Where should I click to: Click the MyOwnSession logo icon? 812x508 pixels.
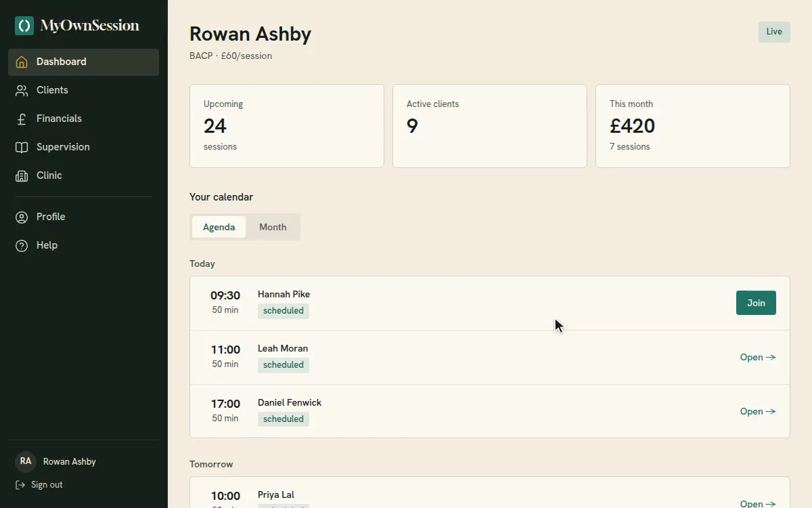[24, 26]
